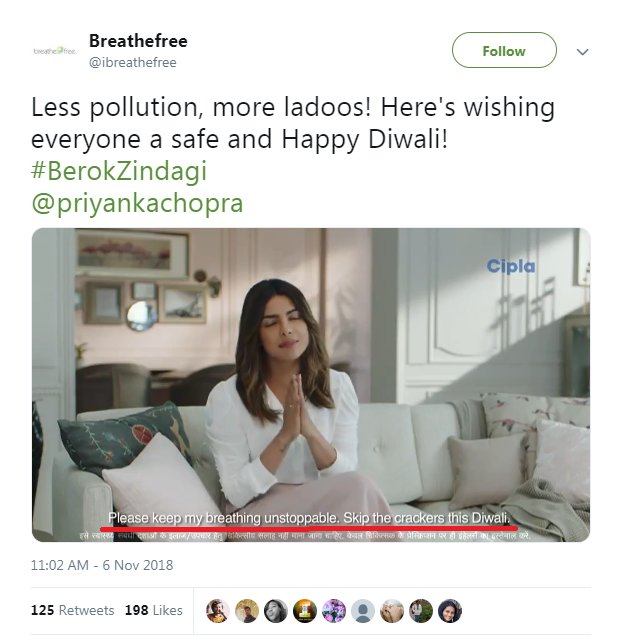Click the default grey silhouette avatar
The width and height of the screenshot is (625, 637).
coord(363,611)
